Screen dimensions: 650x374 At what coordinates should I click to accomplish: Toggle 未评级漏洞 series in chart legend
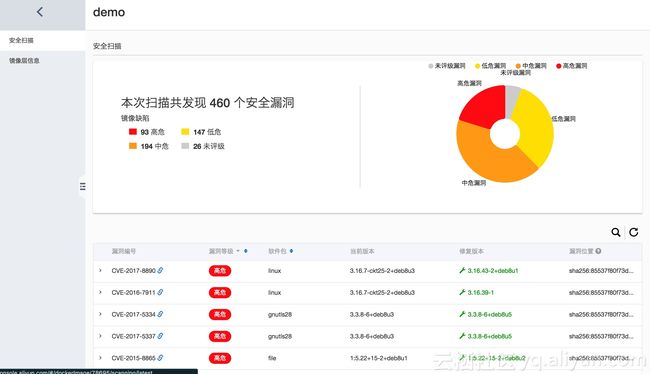(x=446, y=66)
